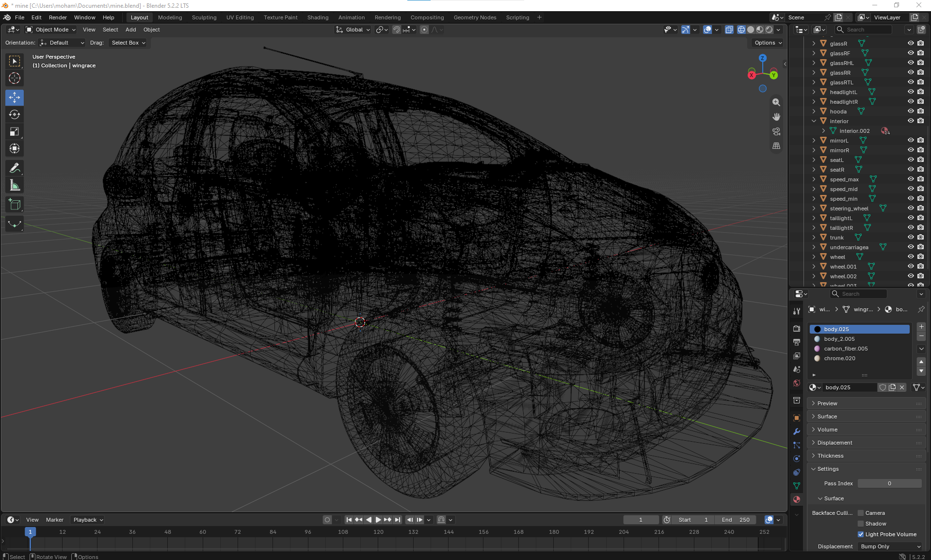Switch to the Shading workspace tab
This screenshot has width=931, height=560.
[318, 17]
